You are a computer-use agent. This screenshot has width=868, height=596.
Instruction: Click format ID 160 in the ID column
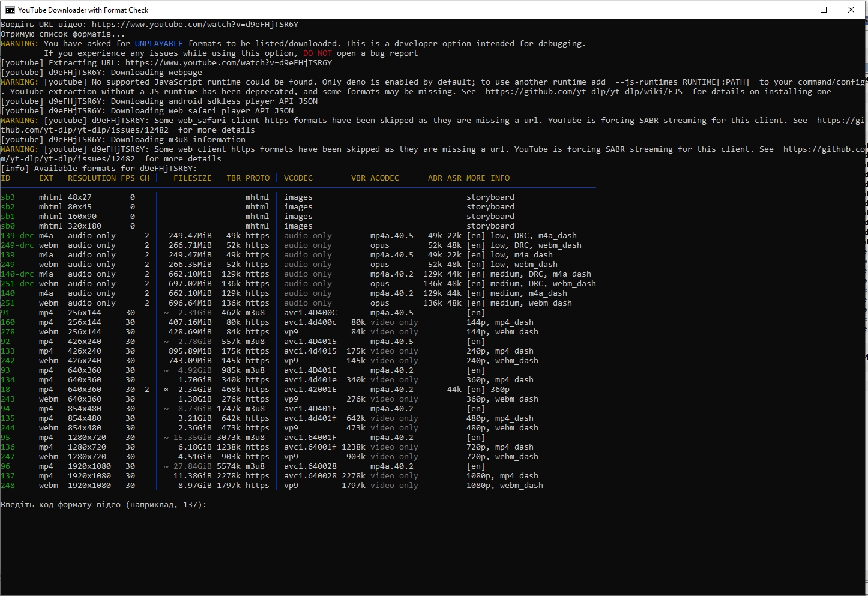(8, 322)
